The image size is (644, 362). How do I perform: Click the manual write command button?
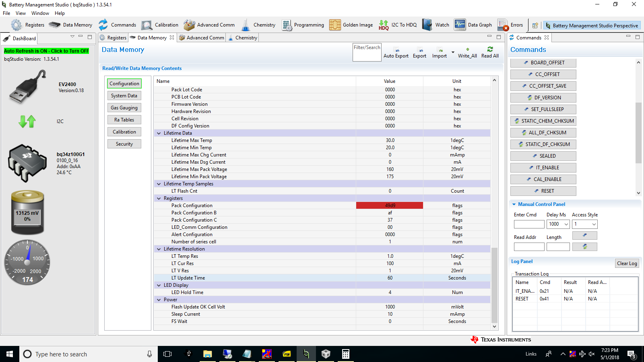pyautogui.click(x=584, y=235)
